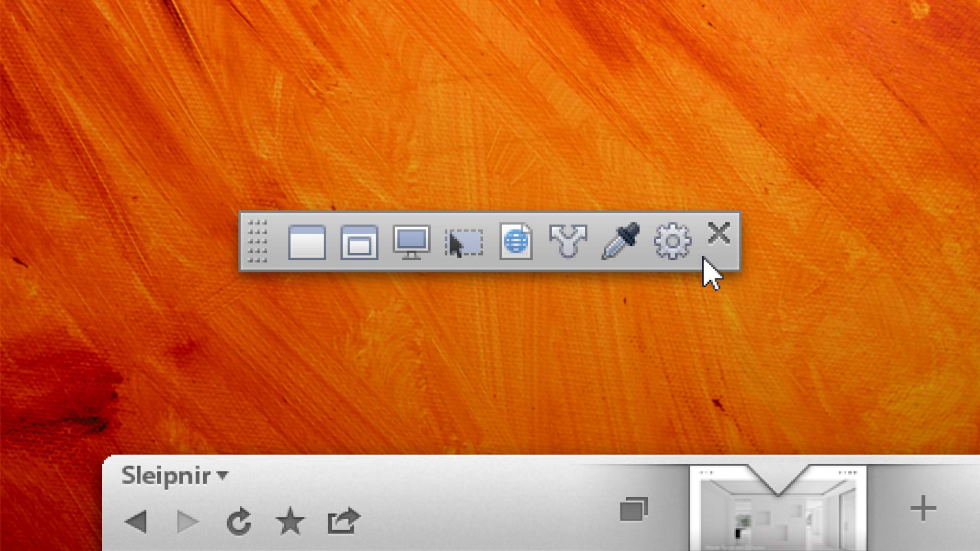Select the window object capture icon
980x551 pixels.
tap(359, 242)
